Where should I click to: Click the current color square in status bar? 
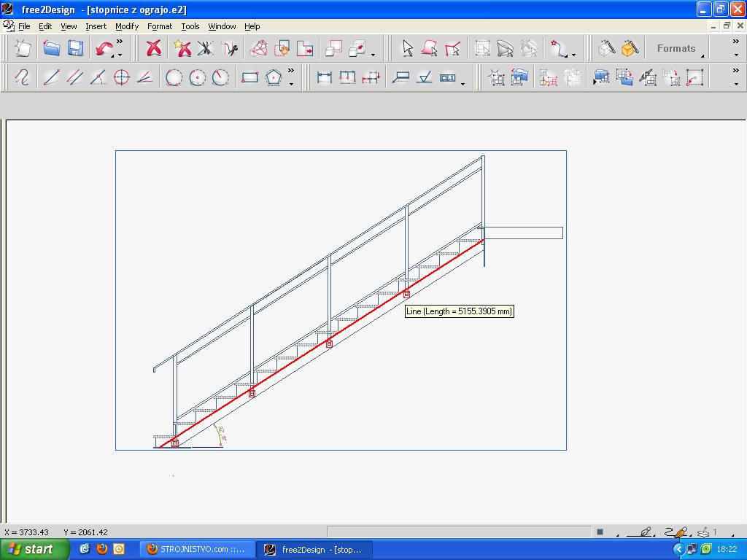[600, 532]
